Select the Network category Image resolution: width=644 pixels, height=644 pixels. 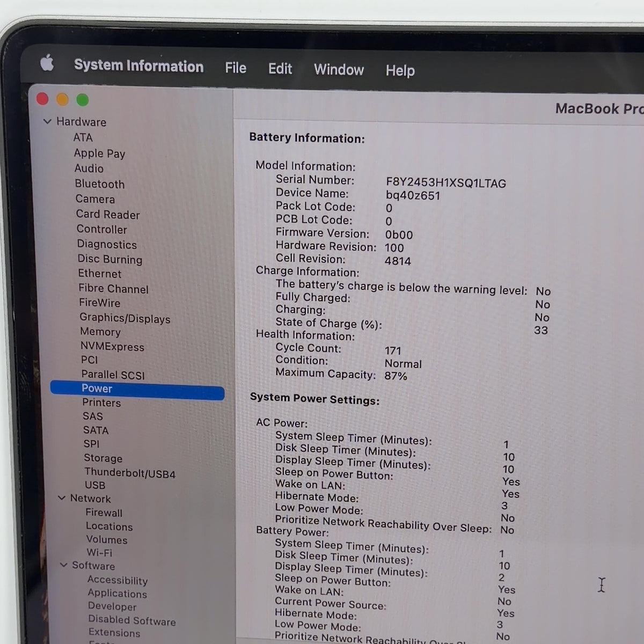[90, 499]
